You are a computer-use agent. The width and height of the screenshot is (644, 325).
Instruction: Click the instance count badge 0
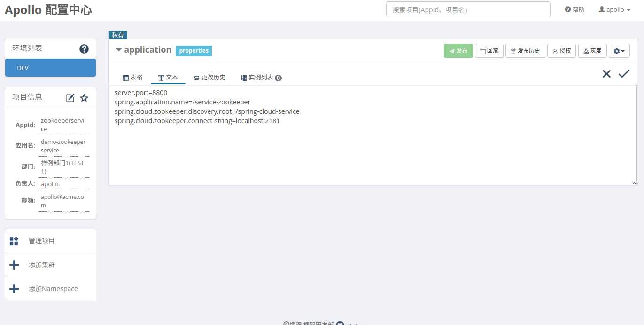click(x=278, y=78)
